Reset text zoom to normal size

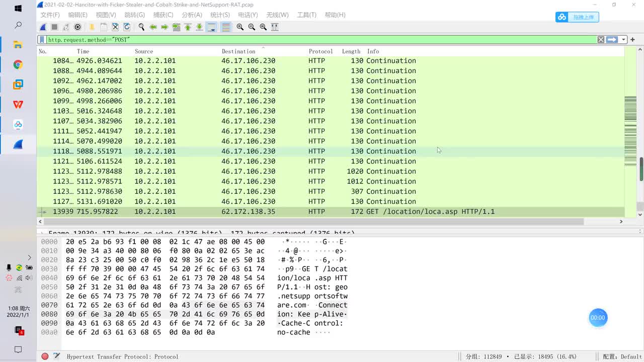tap(263, 27)
